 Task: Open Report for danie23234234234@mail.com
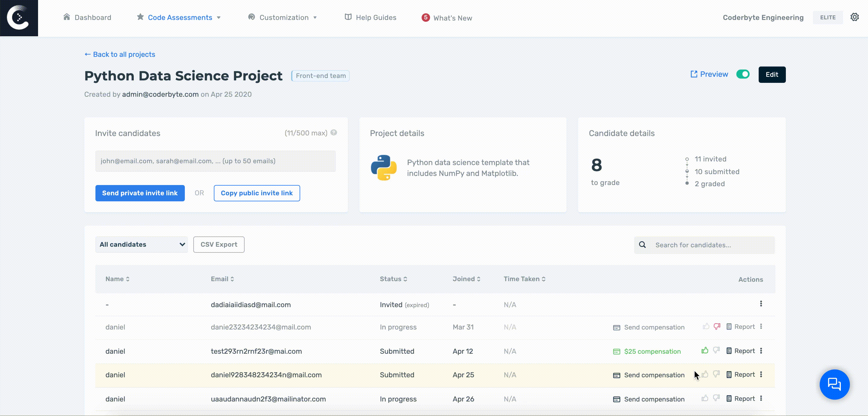(x=740, y=327)
